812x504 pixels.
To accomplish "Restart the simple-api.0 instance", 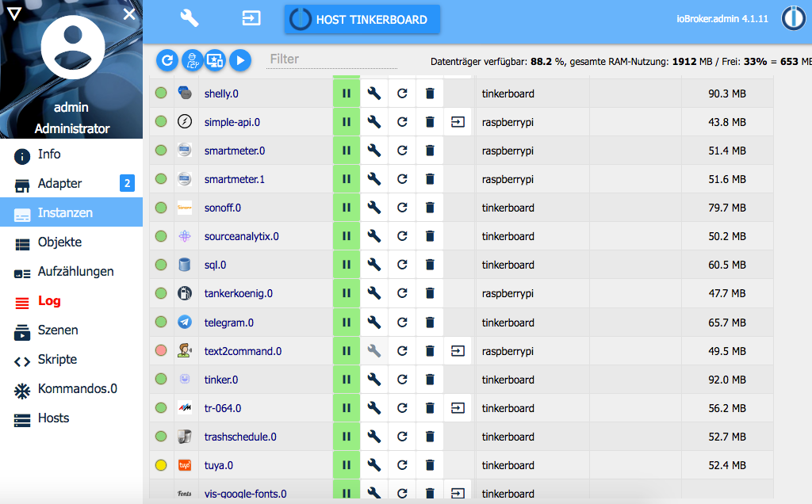I will tap(402, 122).
